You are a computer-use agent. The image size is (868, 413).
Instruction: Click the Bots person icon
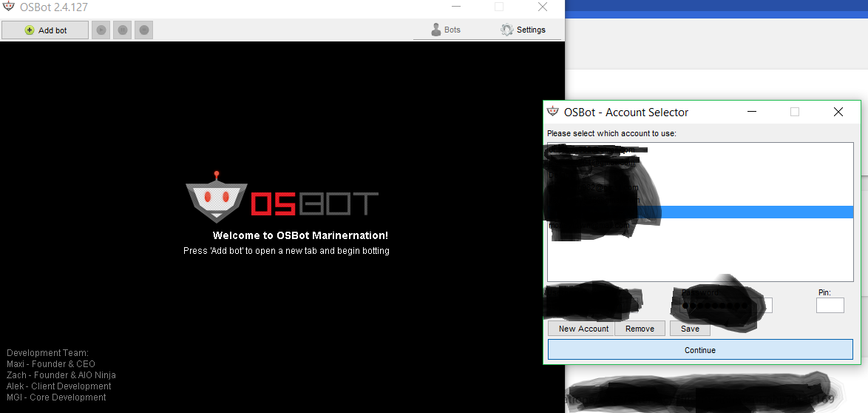pos(435,30)
